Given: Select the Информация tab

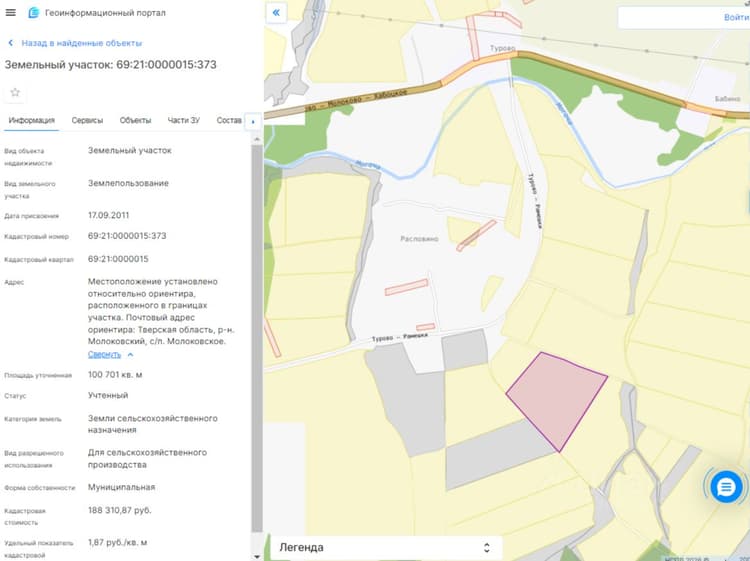Looking at the screenshot, I should (32, 120).
